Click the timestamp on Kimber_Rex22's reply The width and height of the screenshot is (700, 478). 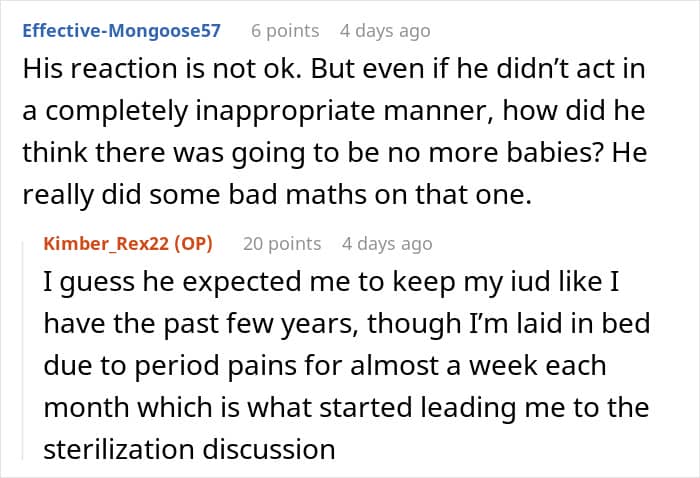[x=386, y=244]
